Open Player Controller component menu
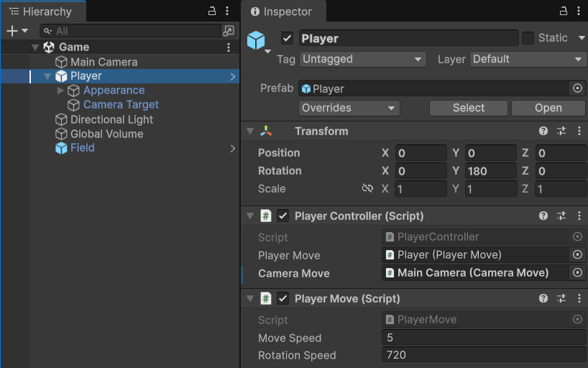The height and width of the screenshot is (368, 588). (x=579, y=216)
